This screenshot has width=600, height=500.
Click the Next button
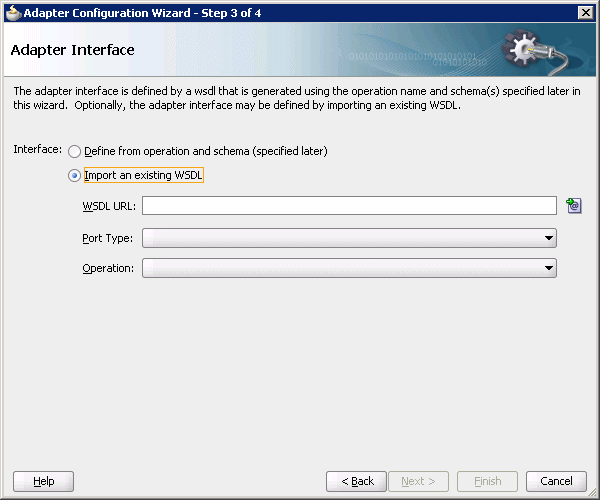coord(418,481)
